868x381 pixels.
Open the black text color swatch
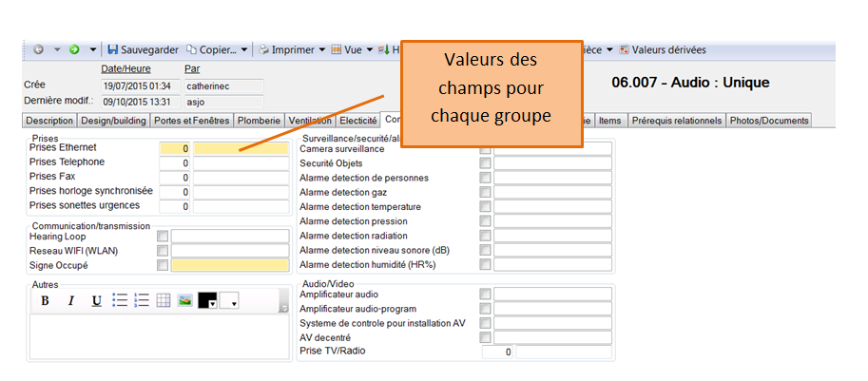(x=207, y=300)
